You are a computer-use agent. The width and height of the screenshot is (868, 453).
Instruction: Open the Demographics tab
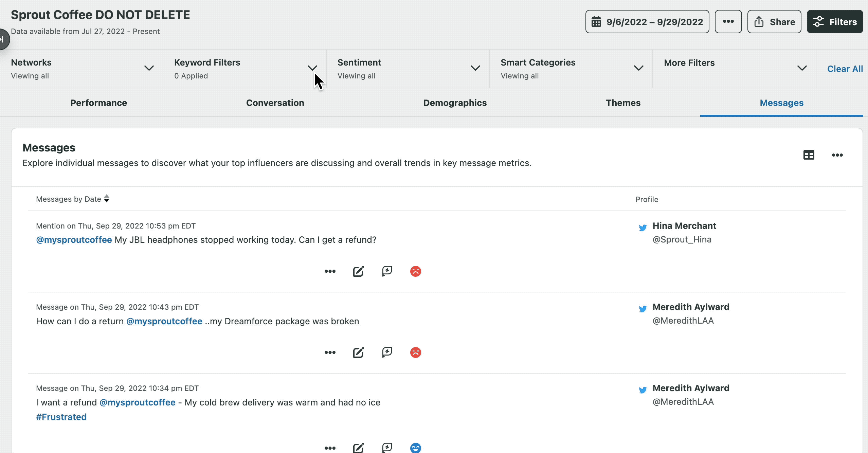[455, 103]
